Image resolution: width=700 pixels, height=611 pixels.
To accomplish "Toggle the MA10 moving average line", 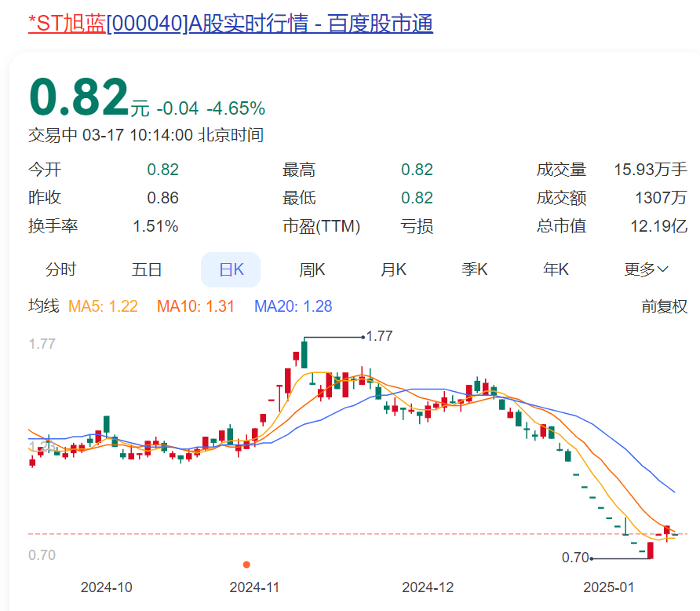I will pyautogui.click(x=195, y=307).
